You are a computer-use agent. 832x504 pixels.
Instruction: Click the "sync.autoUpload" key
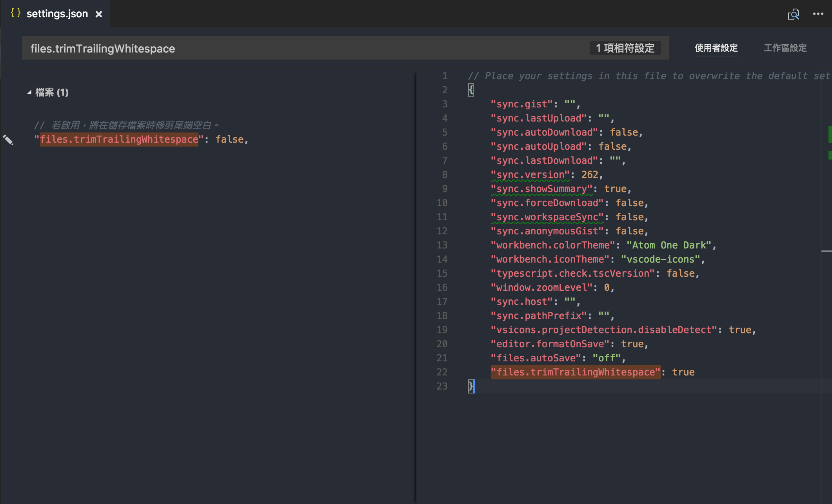point(539,146)
